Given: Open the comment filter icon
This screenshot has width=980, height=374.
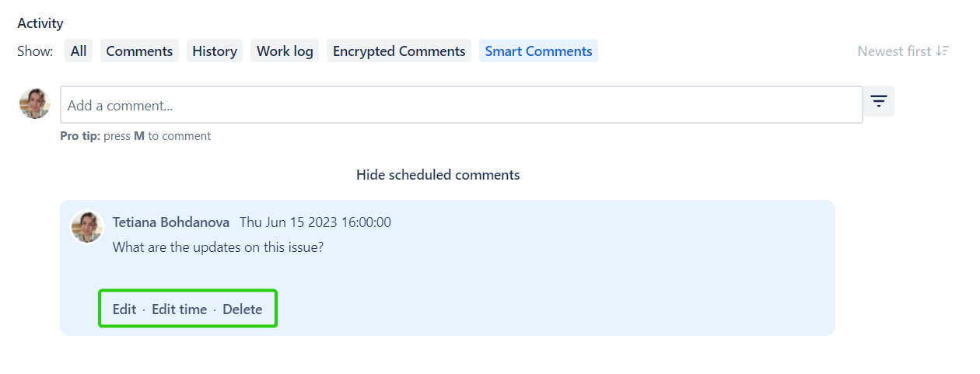Looking at the screenshot, I should 878,102.
